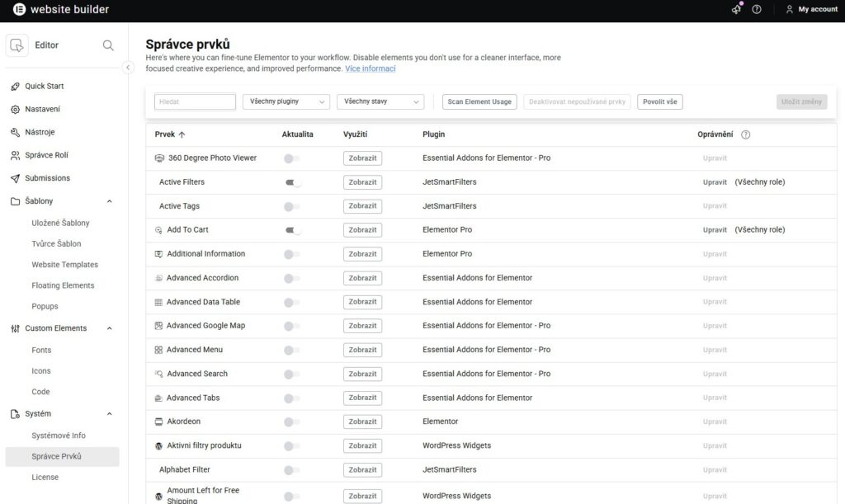This screenshot has width=845, height=504.
Task: Click the Editor cursor icon in sidebar
Action: [17, 45]
